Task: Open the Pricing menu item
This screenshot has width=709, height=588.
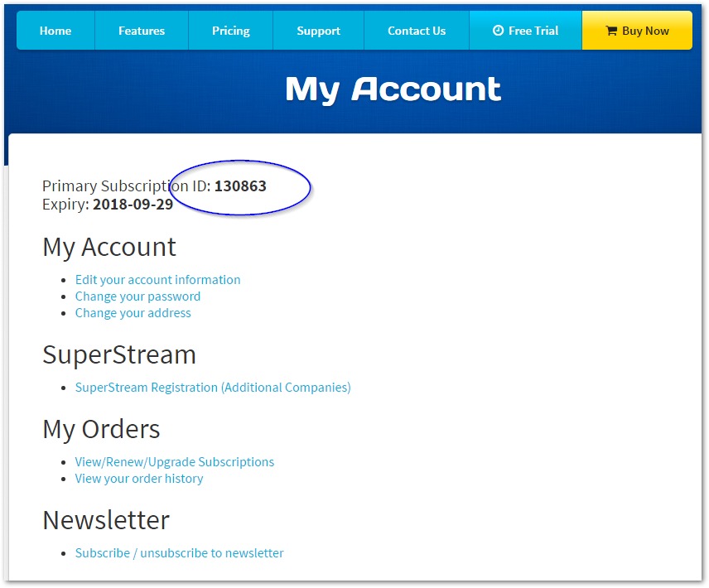Action: (x=230, y=31)
